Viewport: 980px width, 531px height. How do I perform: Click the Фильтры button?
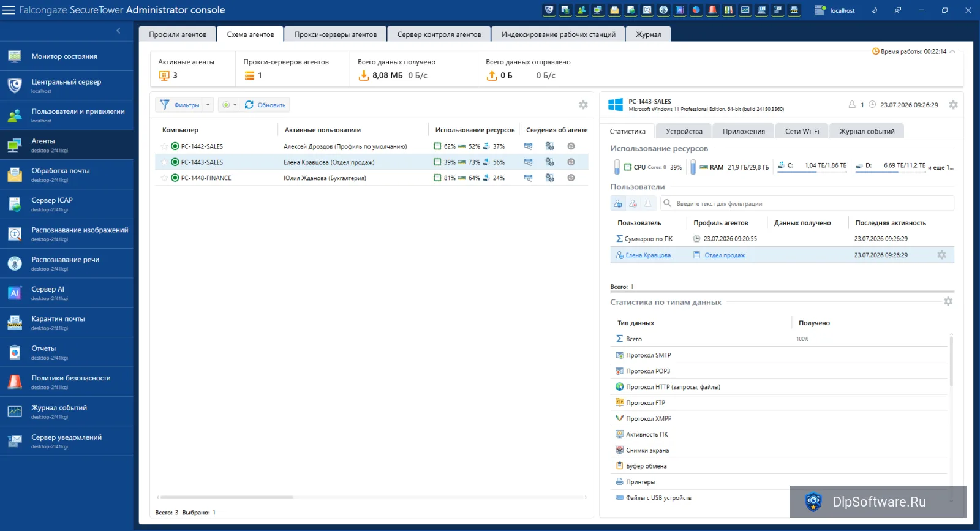(x=180, y=105)
